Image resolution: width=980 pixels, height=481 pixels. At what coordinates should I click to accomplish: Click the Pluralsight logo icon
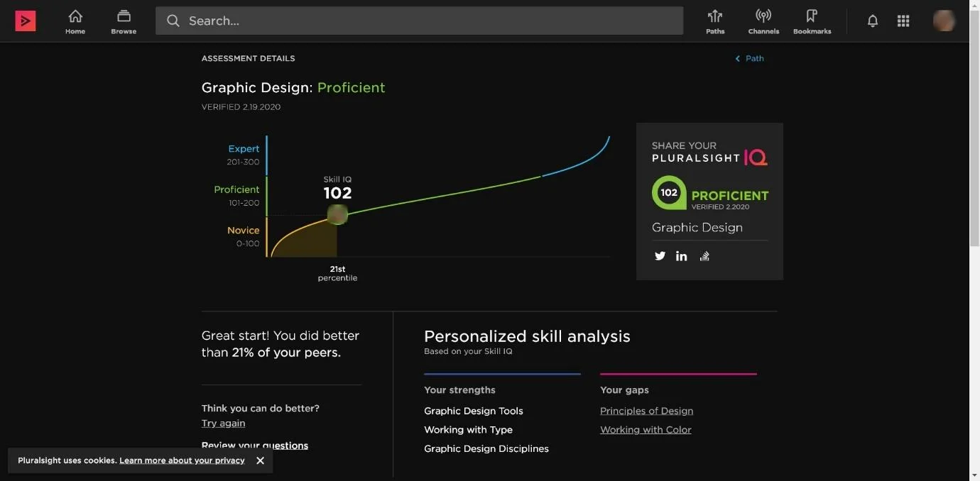[26, 21]
